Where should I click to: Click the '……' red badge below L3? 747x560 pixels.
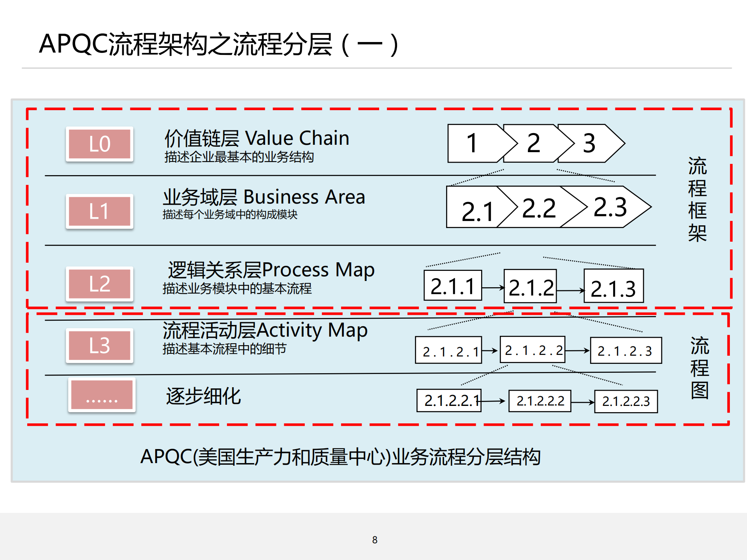click(102, 396)
